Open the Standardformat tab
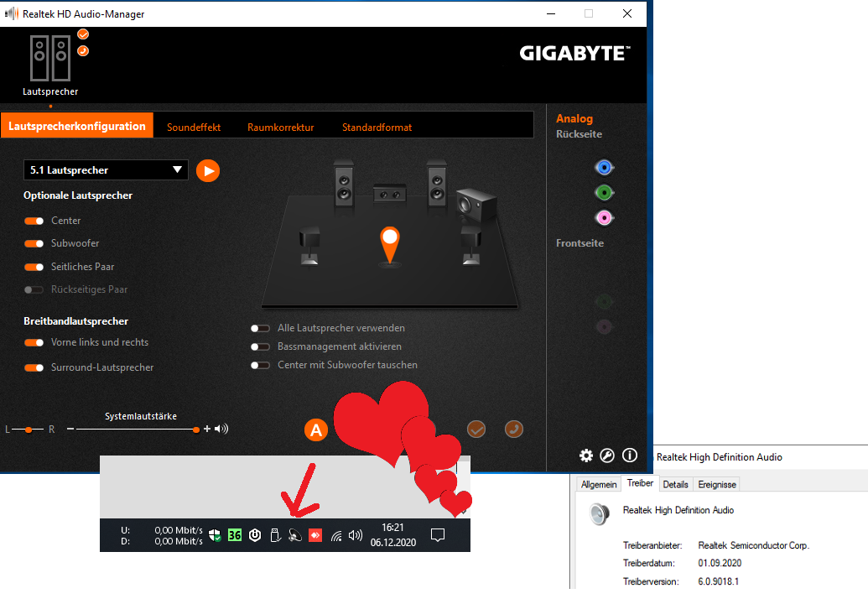This screenshot has height=604, width=868. pyautogui.click(x=377, y=128)
